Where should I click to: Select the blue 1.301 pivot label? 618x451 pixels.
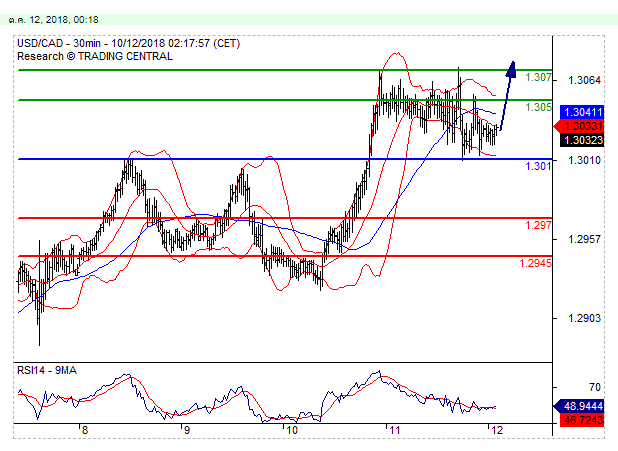click(x=538, y=166)
